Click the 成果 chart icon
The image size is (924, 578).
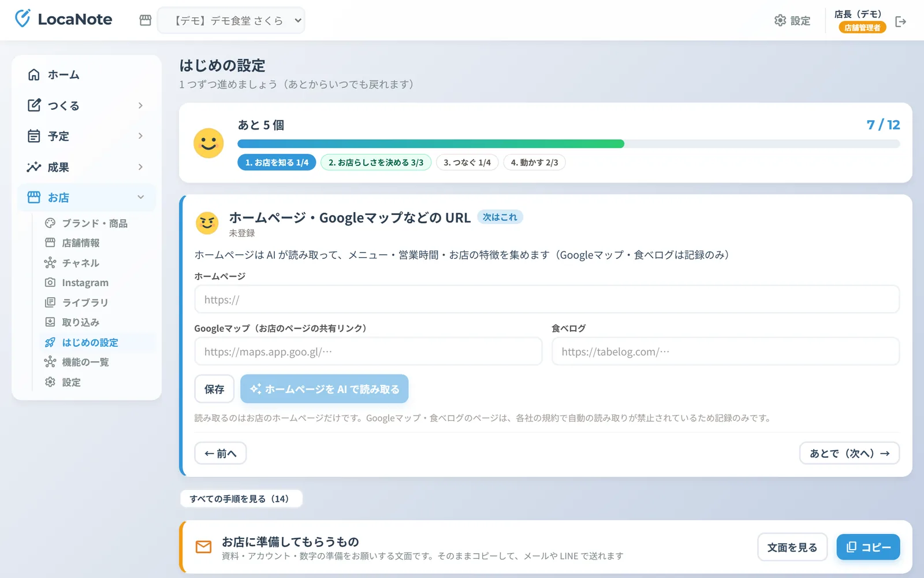click(x=34, y=167)
